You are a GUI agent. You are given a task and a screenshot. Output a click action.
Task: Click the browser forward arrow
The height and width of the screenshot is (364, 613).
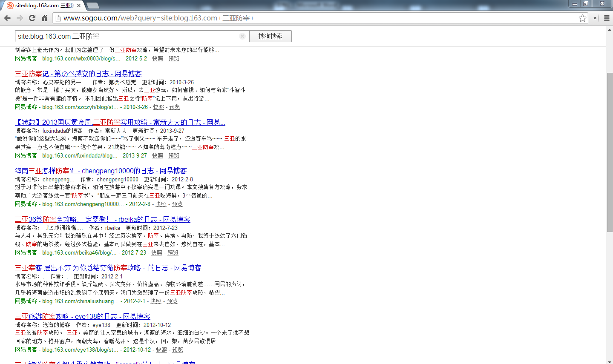tap(20, 18)
